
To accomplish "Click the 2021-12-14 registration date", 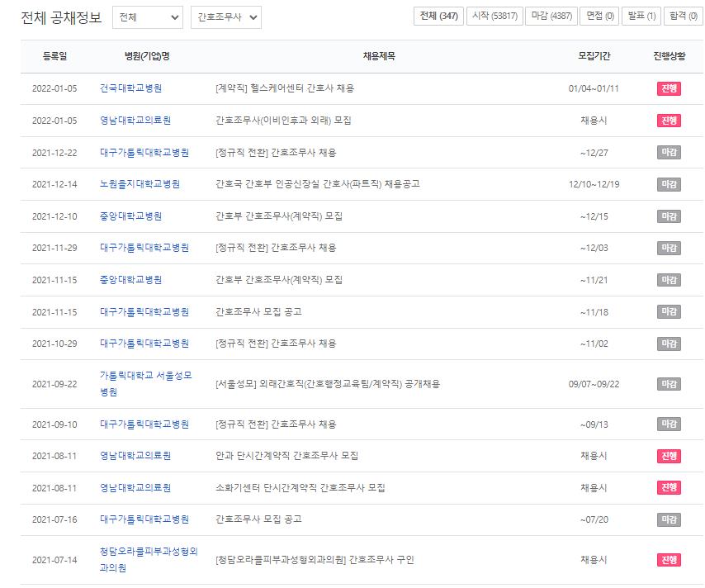I will 54,184.
